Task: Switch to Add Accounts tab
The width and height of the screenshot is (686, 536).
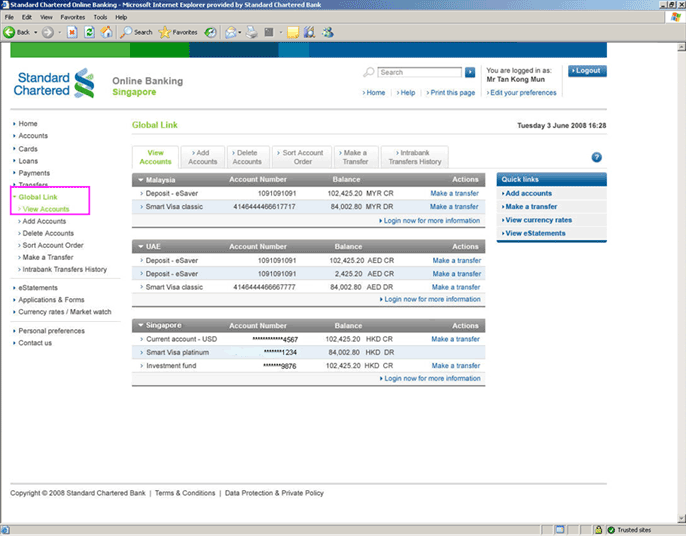Action: pos(203,157)
